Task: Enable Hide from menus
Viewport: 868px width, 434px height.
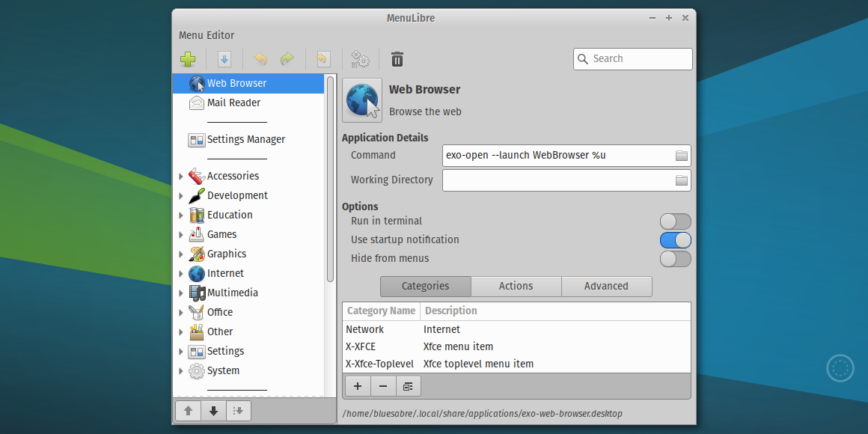Action: coord(675,258)
